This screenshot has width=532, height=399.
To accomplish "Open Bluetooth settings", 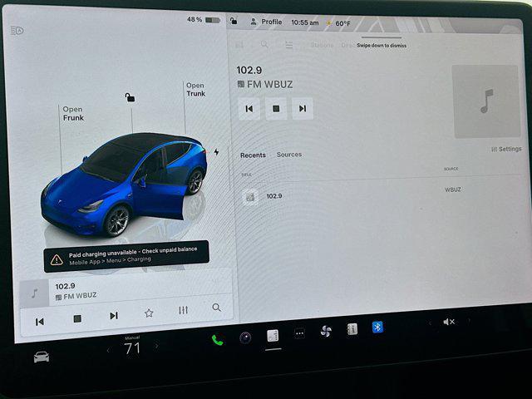I will tap(377, 327).
